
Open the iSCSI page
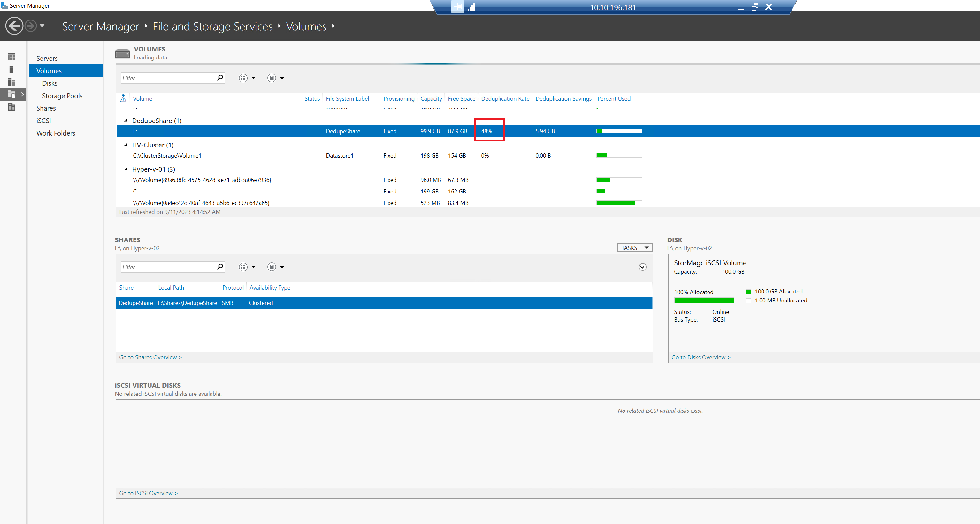click(44, 120)
